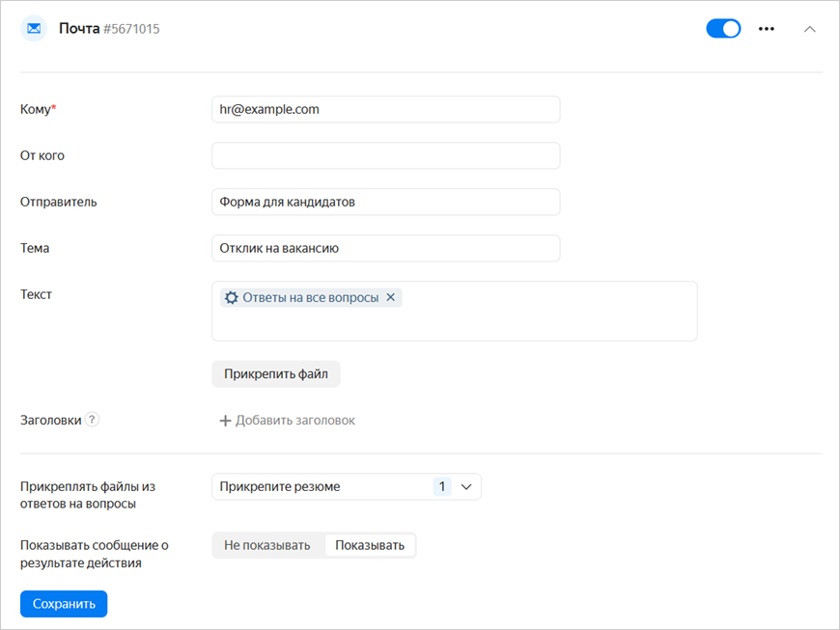
Task: Select the 'Не показывать' option
Action: 267,546
